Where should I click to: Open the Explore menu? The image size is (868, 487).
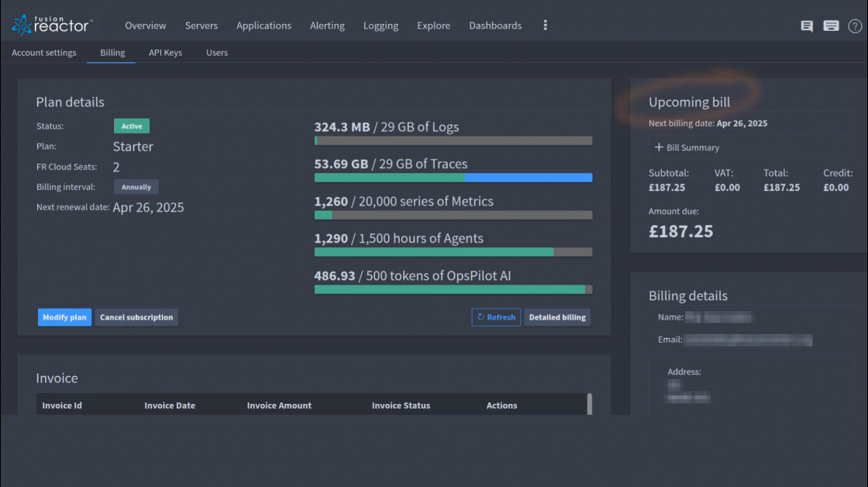click(433, 26)
